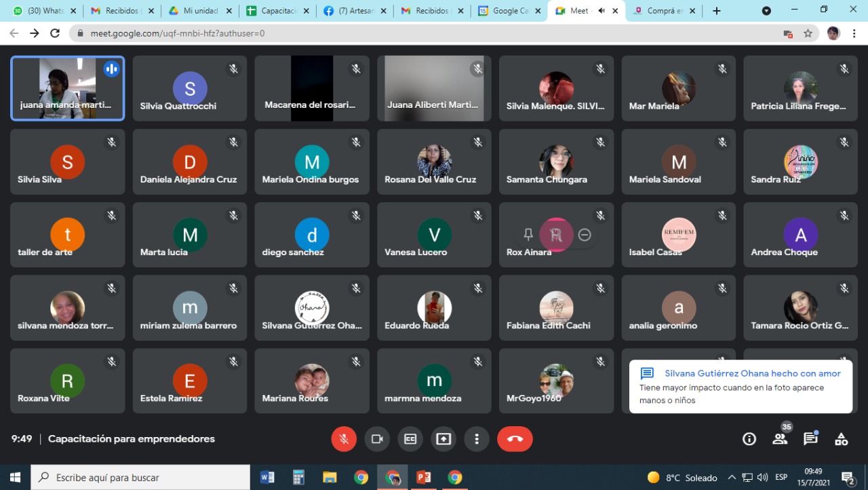Click Silvia Quattrocchi's muted mic icon

click(234, 69)
